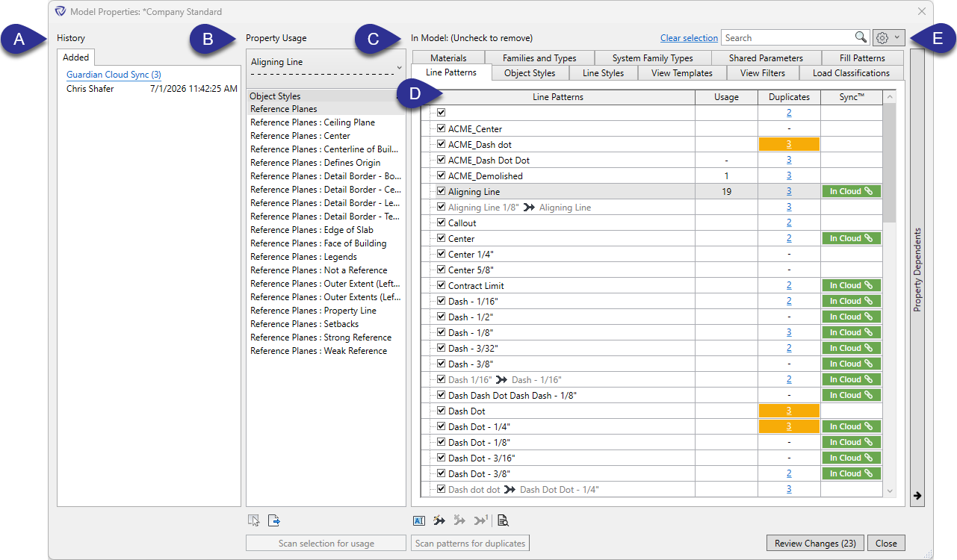Click the merge arrow in the Dash dot dot row
This screenshot has height=560, width=957.
tap(510, 490)
